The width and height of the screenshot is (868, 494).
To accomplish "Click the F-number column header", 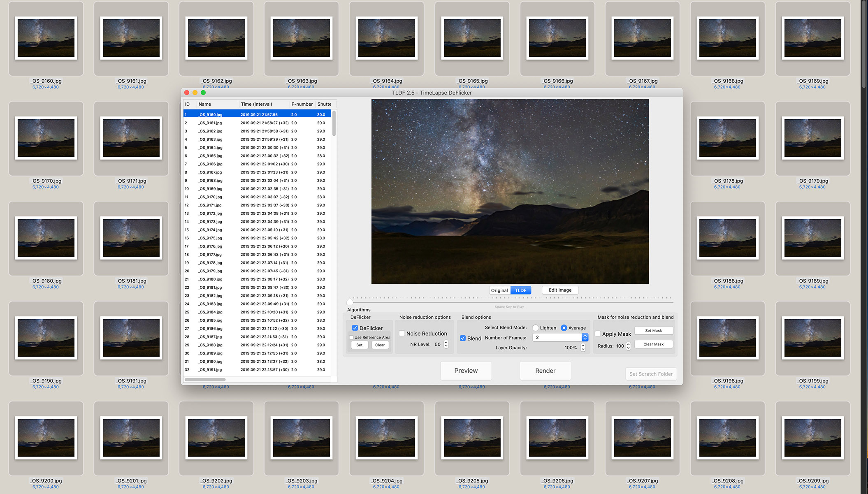I will pos(302,104).
